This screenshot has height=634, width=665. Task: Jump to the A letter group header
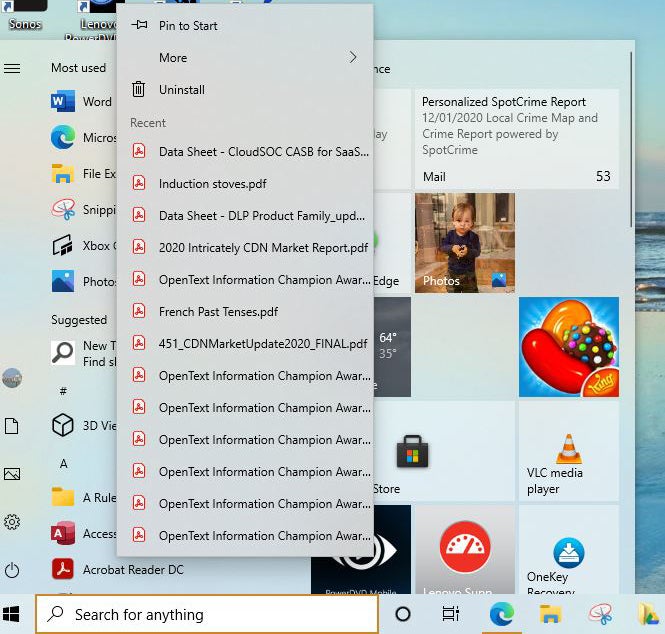coord(64,464)
